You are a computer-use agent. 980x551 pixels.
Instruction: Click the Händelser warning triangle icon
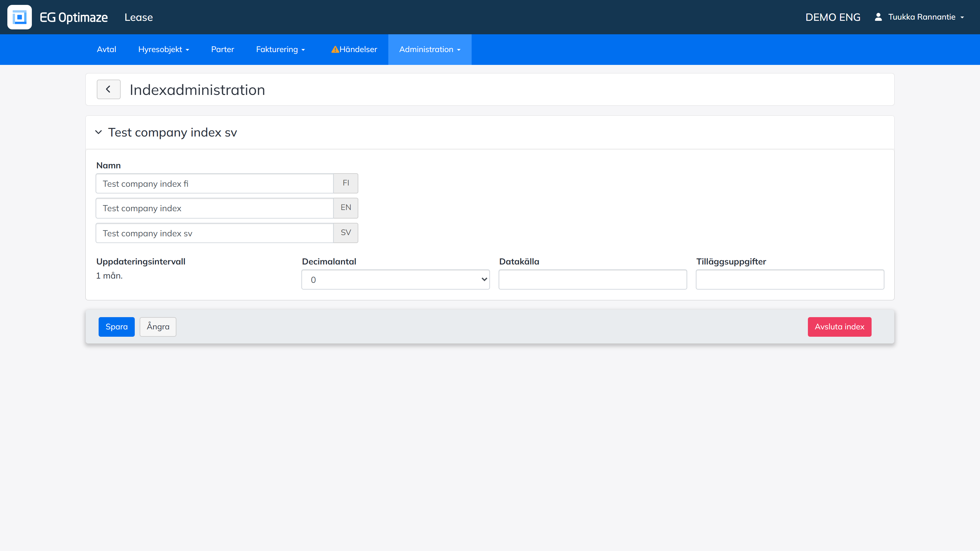click(x=335, y=49)
